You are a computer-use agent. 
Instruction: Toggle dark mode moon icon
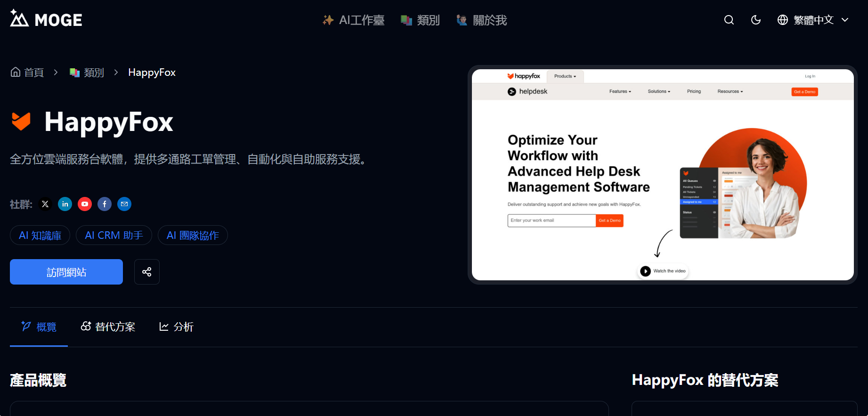coord(755,20)
